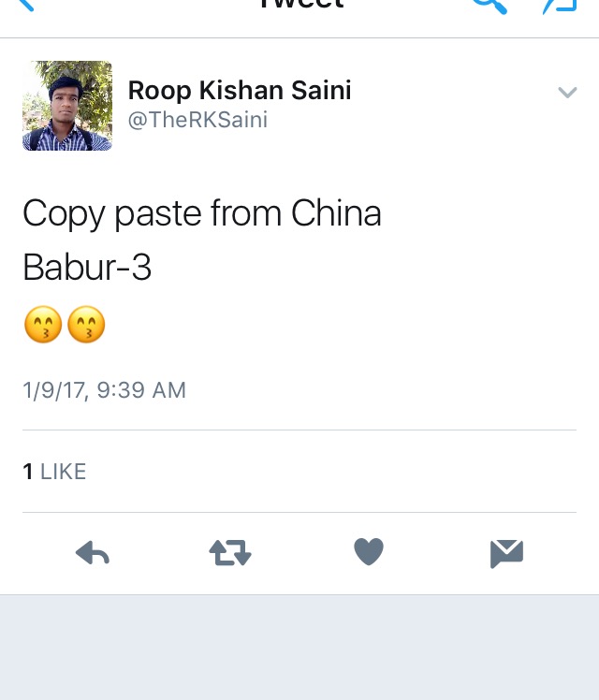
Task: Tap the 1/9/17, 9:39 AM timestamp
Action: [x=105, y=390]
